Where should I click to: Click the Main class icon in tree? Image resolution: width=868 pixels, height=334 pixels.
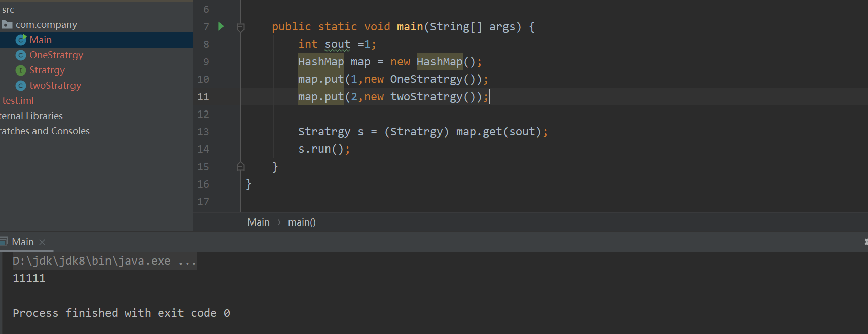tap(21, 40)
